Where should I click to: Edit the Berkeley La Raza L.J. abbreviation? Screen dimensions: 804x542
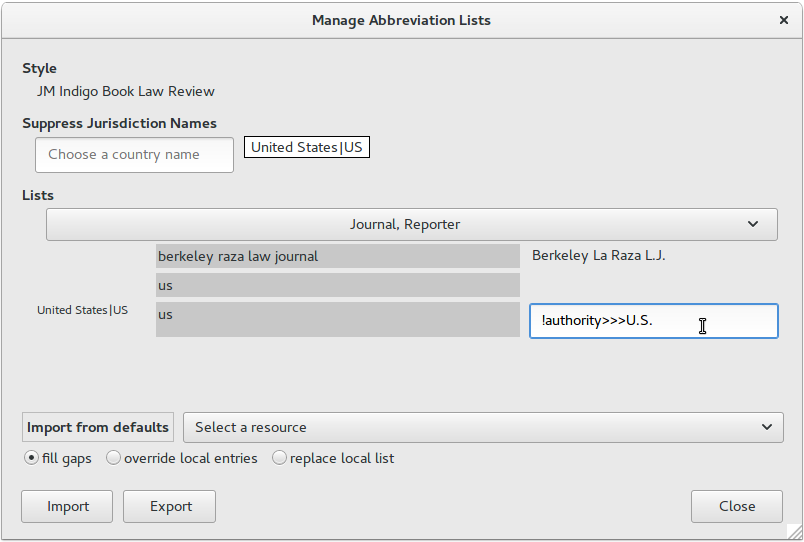click(x=598, y=255)
